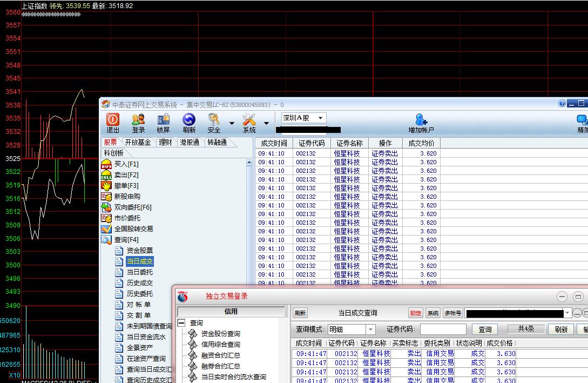Switch to the 开放基金 tab

coord(138,142)
